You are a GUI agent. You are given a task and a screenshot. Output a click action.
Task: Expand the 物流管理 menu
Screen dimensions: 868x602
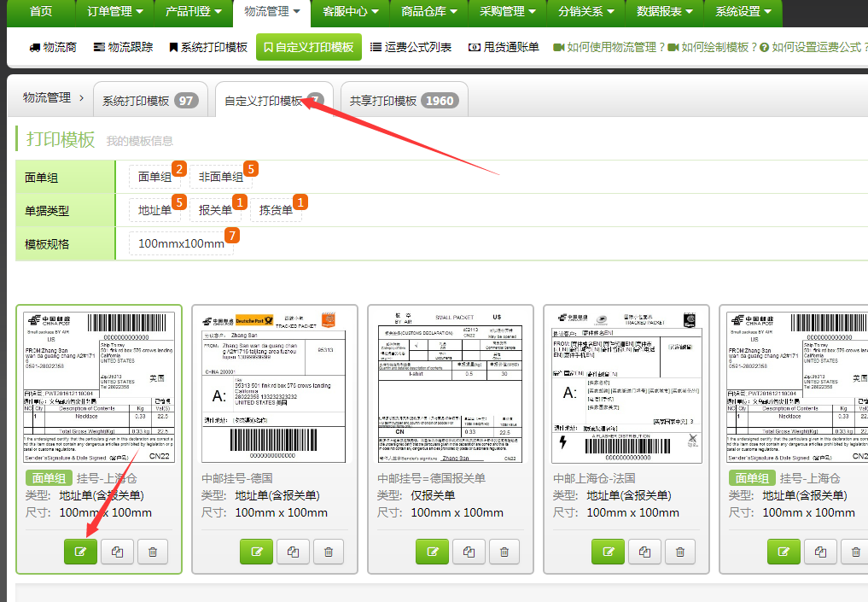click(271, 12)
